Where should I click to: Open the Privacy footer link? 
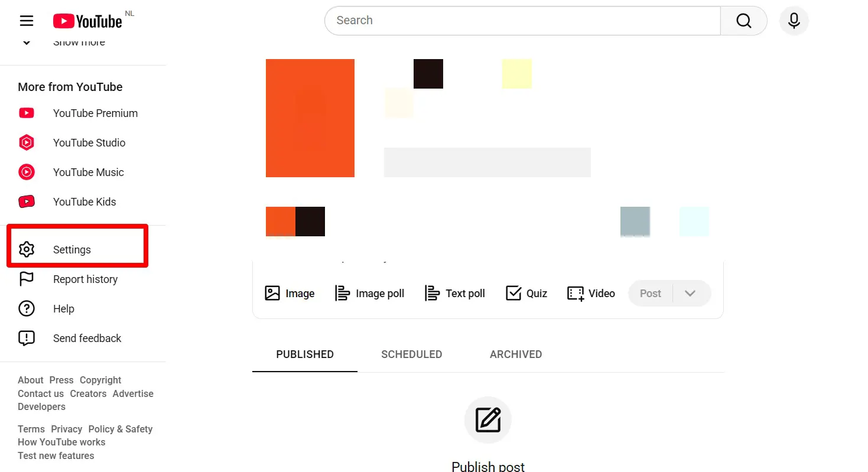tap(66, 429)
